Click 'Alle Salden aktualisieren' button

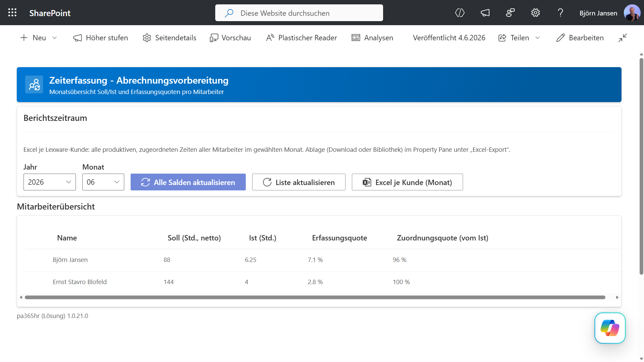point(188,182)
